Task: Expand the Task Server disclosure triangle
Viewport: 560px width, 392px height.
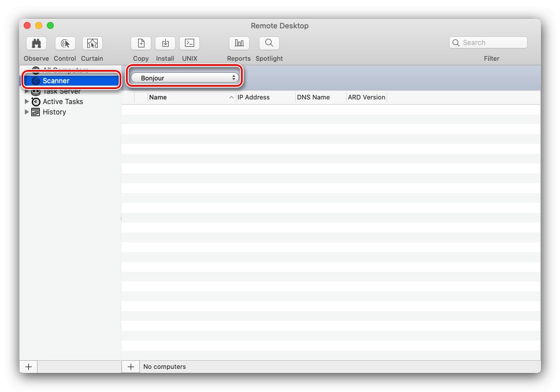Action: click(x=27, y=91)
